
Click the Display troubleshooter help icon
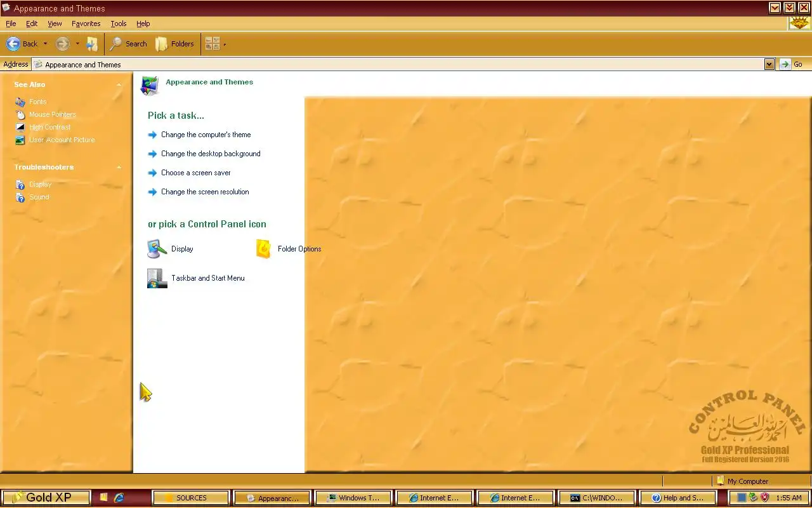click(20, 185)
